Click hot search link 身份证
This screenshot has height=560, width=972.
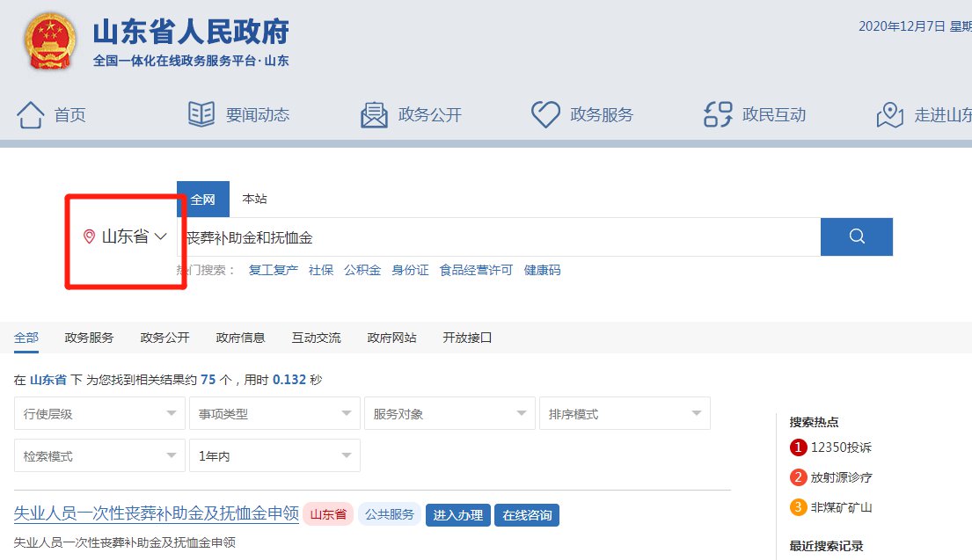[411, 270]
